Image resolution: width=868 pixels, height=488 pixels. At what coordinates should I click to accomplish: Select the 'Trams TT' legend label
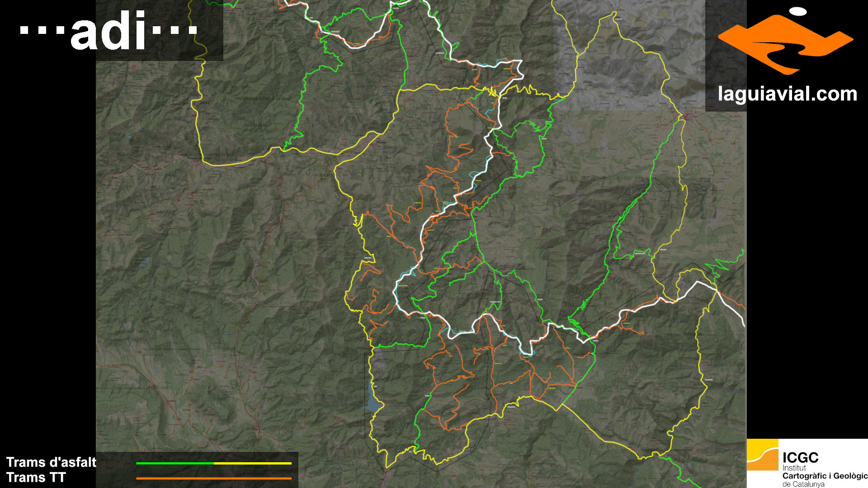(x=36, y=478)
